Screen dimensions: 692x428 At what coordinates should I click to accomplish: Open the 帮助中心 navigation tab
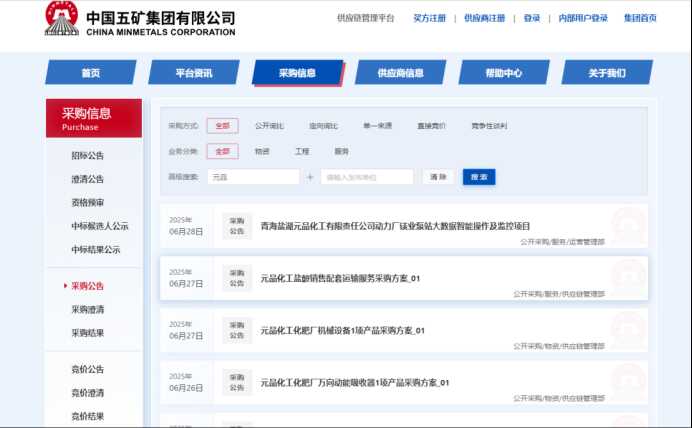point(503,73)
